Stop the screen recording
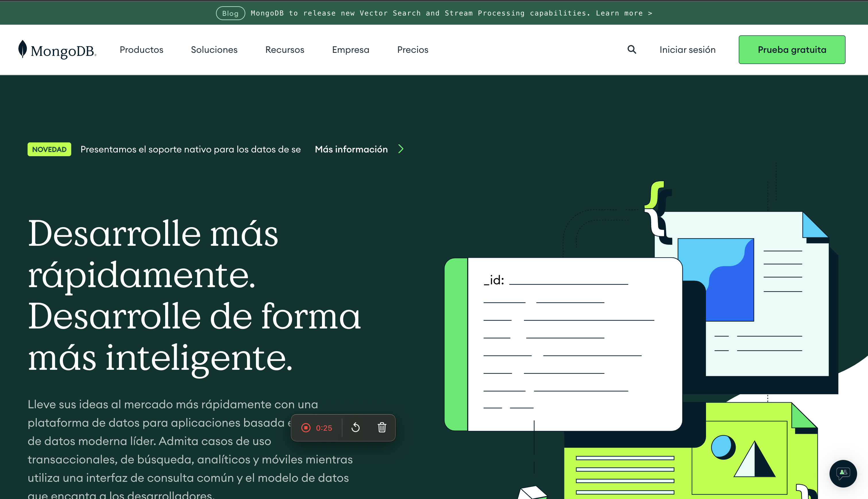 305,428
